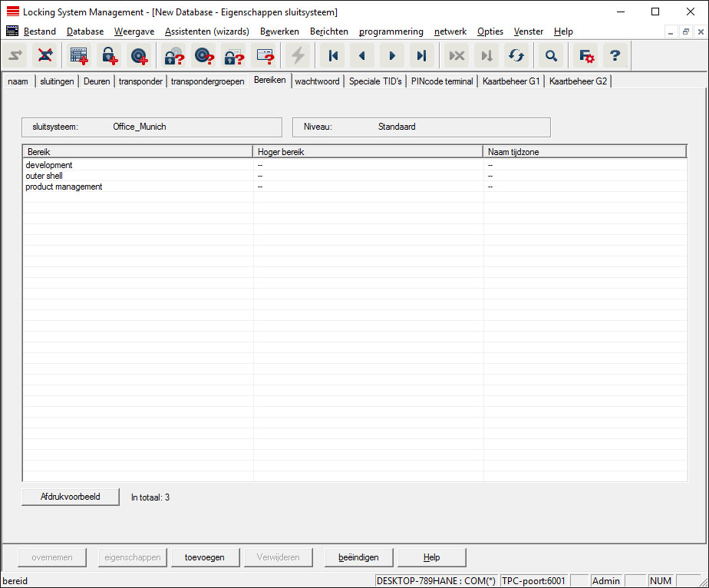This screenshot has height=588, width=709.
Task: Select the Kaartbeheer G1 tab
Action: pyautogui.click(x=510, y=81)
